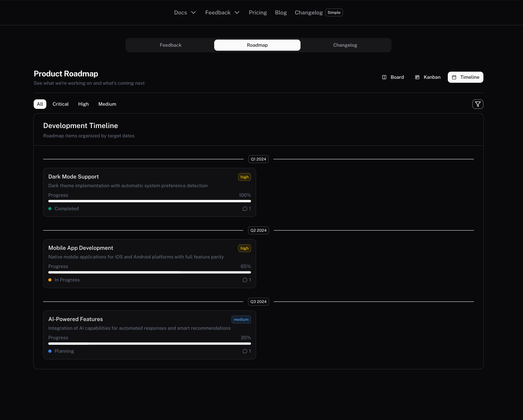This screenshot has width=523, height=420.
Task: Switch to Board view
Action: [393, 77]
